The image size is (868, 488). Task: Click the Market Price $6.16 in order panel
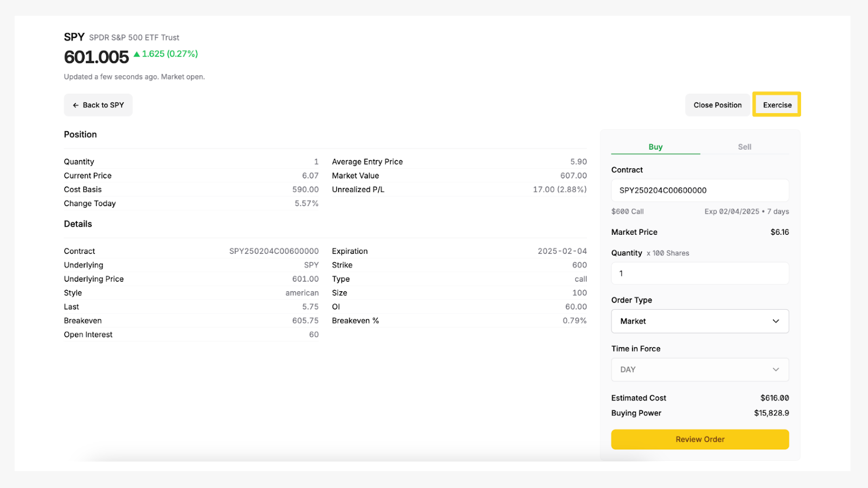(x=780, y=232)
